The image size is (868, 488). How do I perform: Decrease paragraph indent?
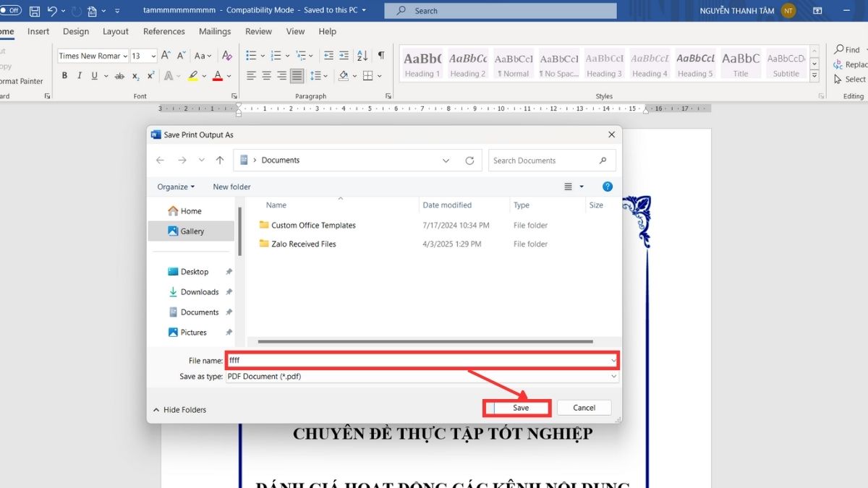(x=329, y=56)
